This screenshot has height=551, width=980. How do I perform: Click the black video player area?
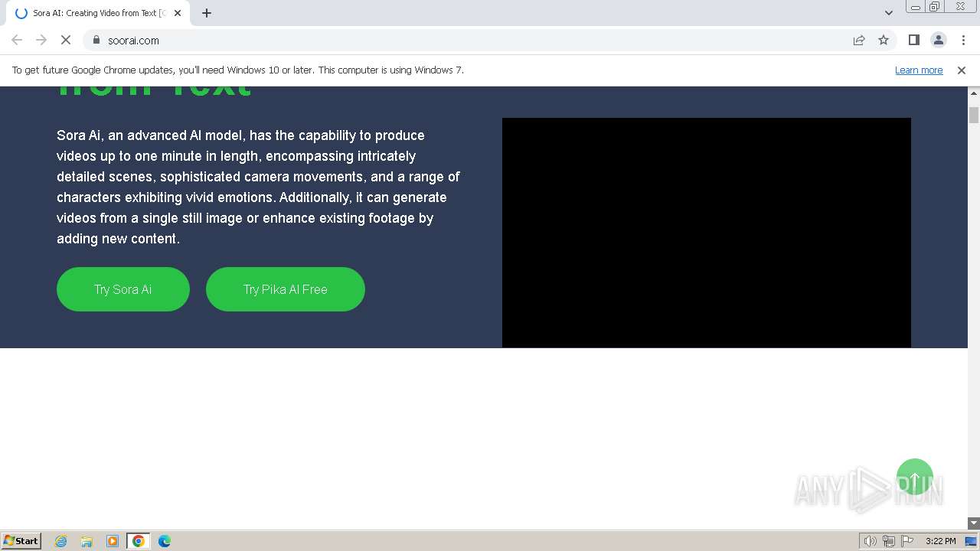[x=707, y=233]
